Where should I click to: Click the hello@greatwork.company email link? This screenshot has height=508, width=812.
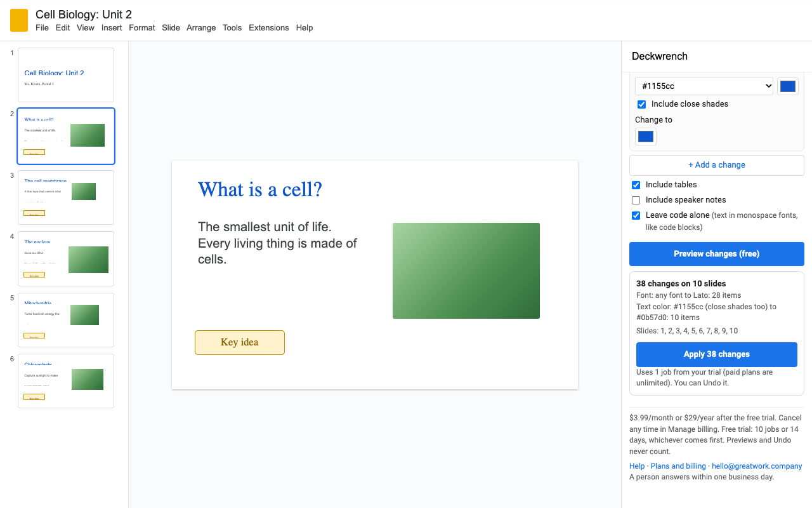click(x=757, y=466)
